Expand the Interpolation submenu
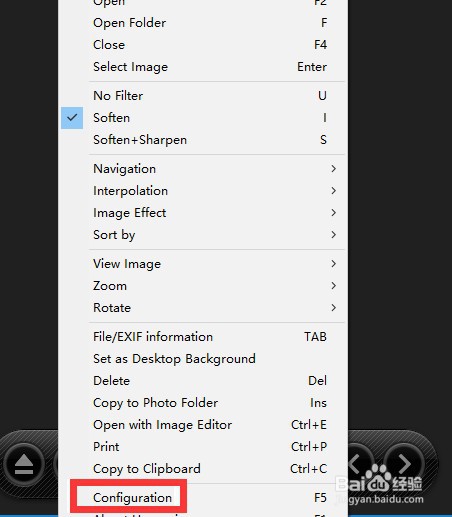 tap(203, 191)
